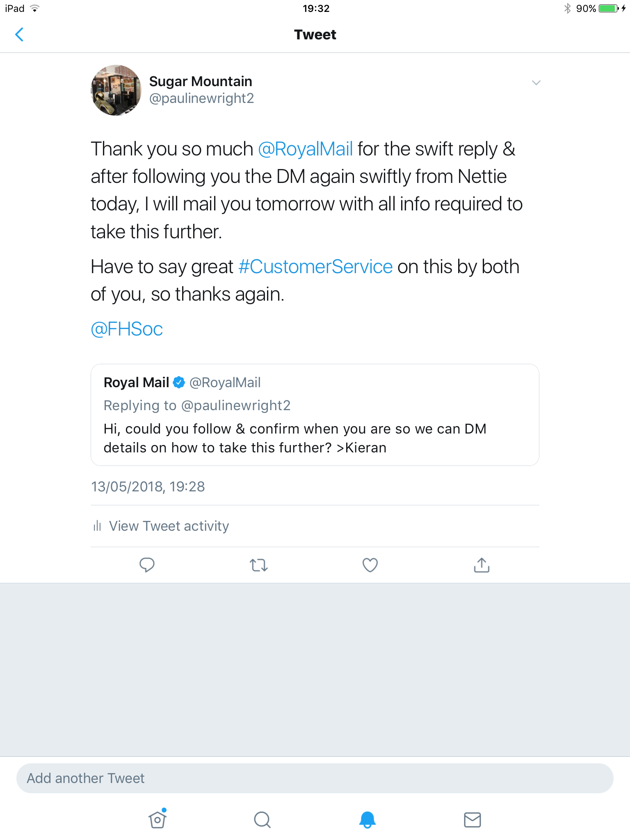Open the quoted Royal Mail tweet
Viewport: 630px width, 840px height.
(315, 429)
